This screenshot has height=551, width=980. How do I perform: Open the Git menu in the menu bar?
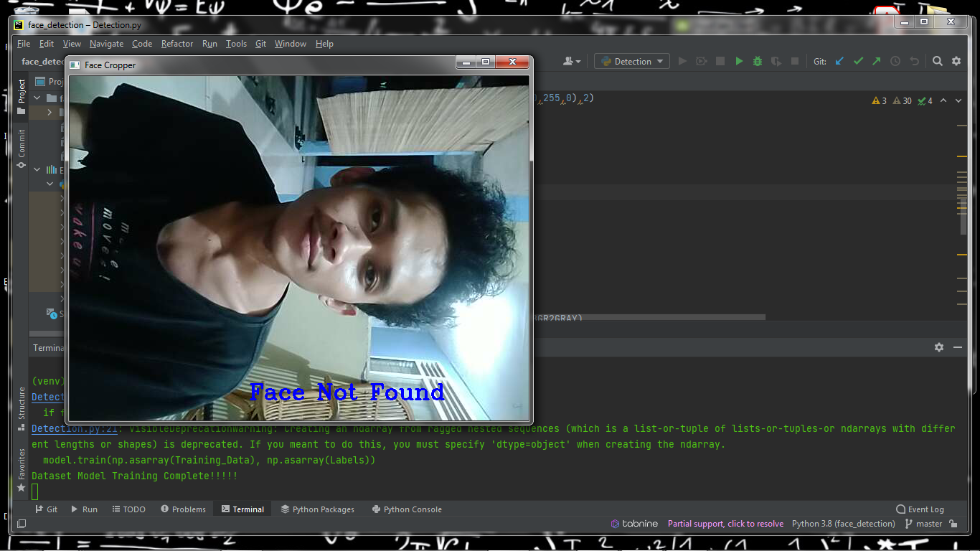click(x=260, y=44)
